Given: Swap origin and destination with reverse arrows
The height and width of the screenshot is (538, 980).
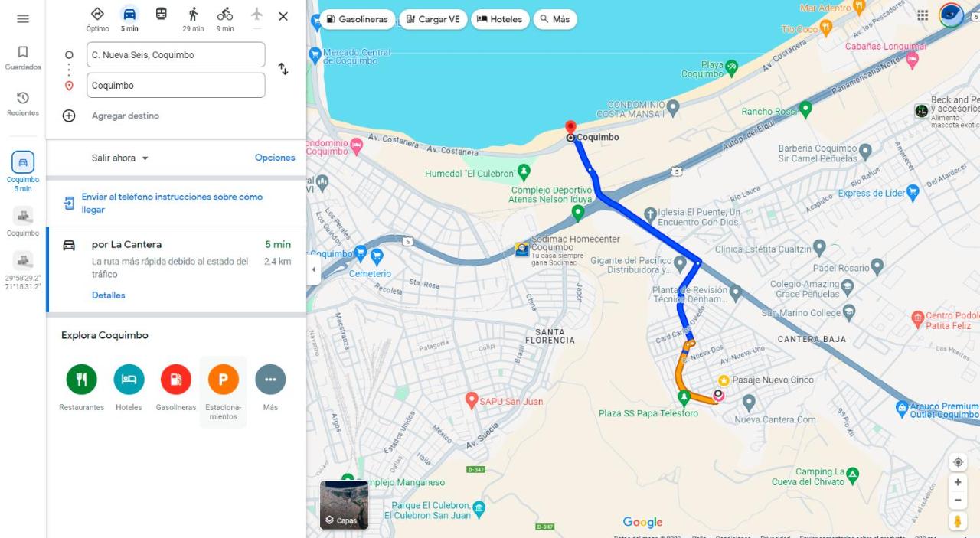Looking at the screenshot, I should pos(283,69).
